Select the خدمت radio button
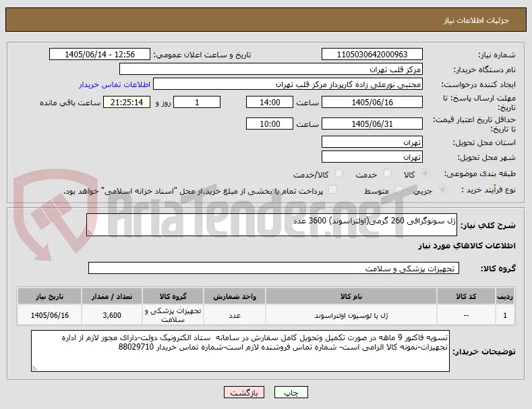The width and height of the screenshot is (532, 409). point(387,173)
